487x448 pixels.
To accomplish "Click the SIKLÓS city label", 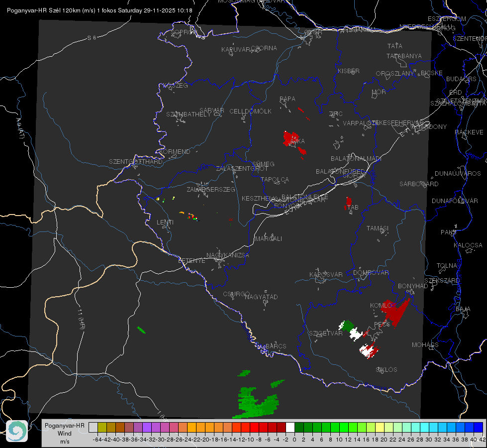I will click(x=387, y=370).
